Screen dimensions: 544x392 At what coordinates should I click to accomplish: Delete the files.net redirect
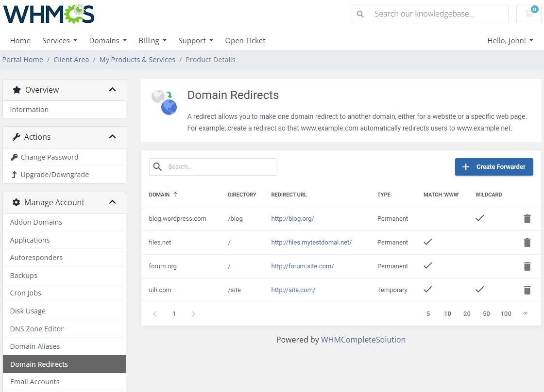(x=527, y=243)
